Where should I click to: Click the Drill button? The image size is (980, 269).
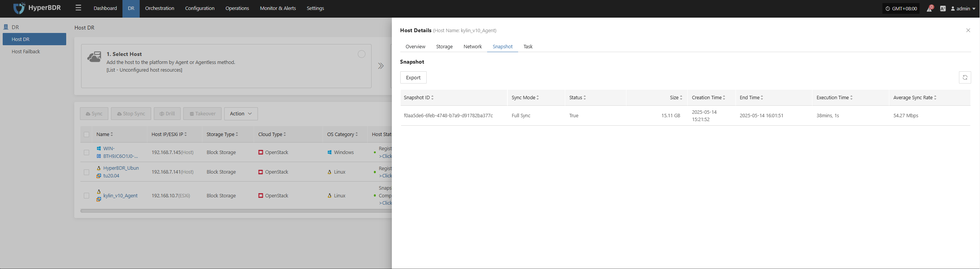[x=167, y=114]
